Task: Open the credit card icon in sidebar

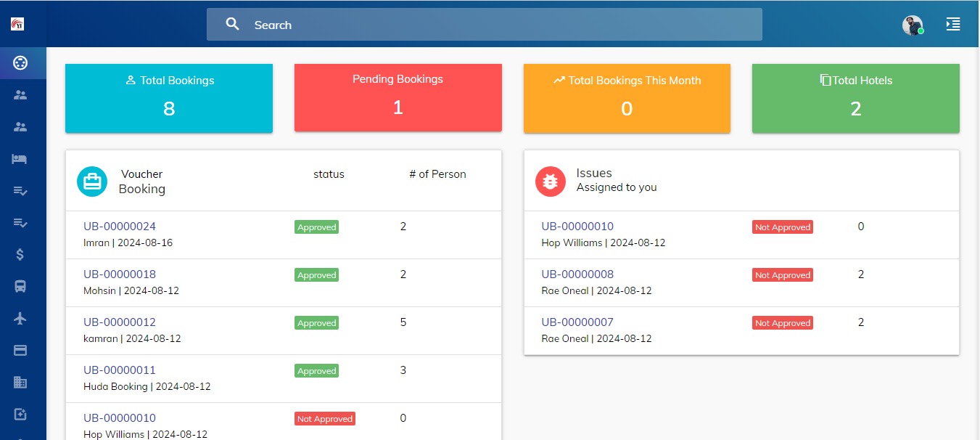Action: pos(20,350)
